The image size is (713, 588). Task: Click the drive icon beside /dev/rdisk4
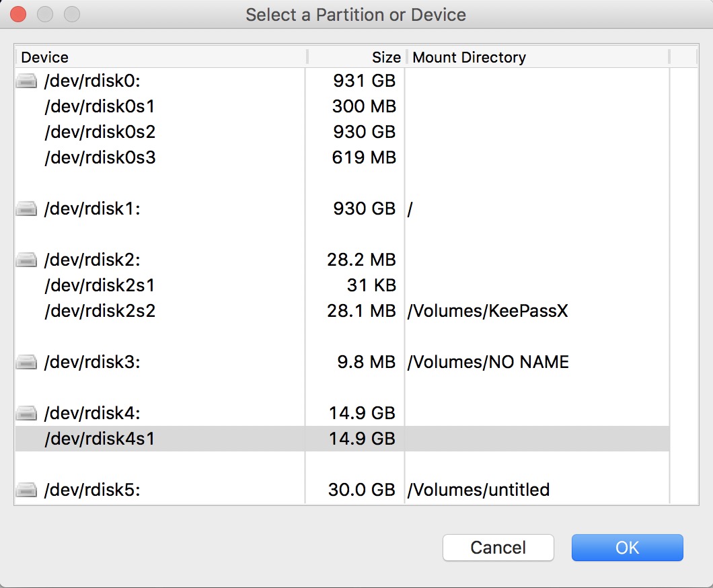click(x=26, y=413)
